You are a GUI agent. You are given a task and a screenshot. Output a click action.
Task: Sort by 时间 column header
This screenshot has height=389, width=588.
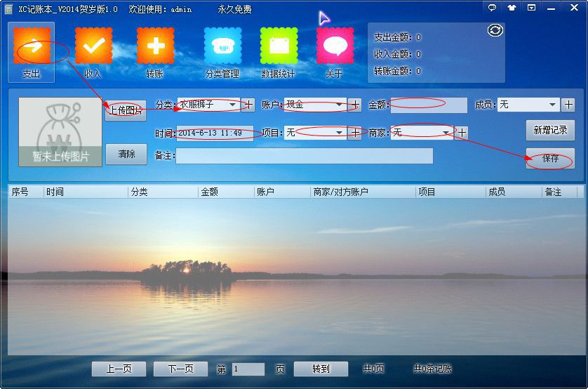coord(84,192)
